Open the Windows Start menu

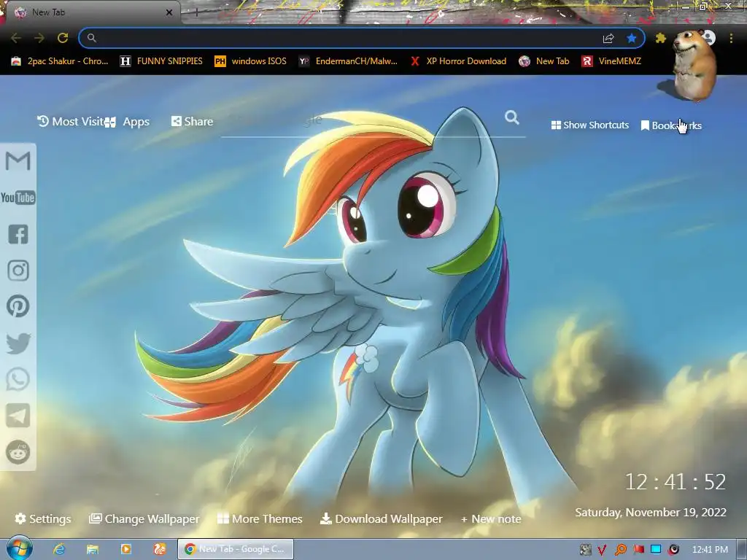click(x=19, y=549)
